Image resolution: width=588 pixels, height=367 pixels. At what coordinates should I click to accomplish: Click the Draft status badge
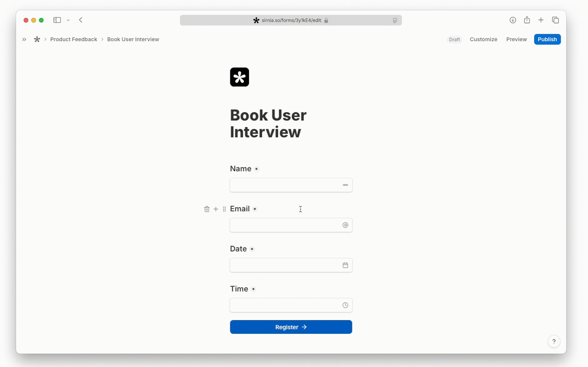coord(454,39)
